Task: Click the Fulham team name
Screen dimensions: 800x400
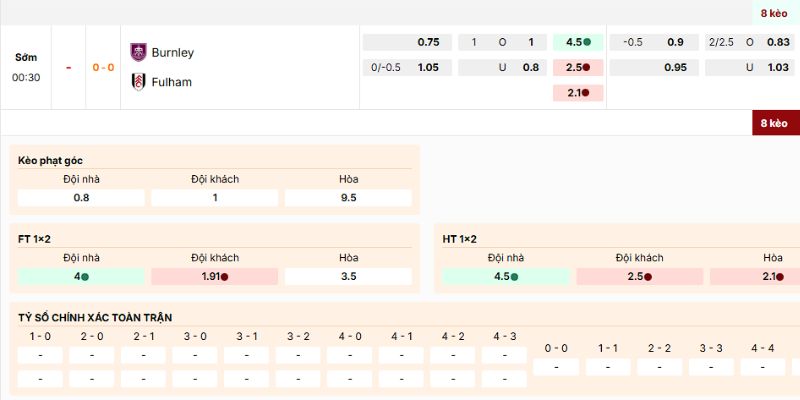Action: tap(171, 82)
